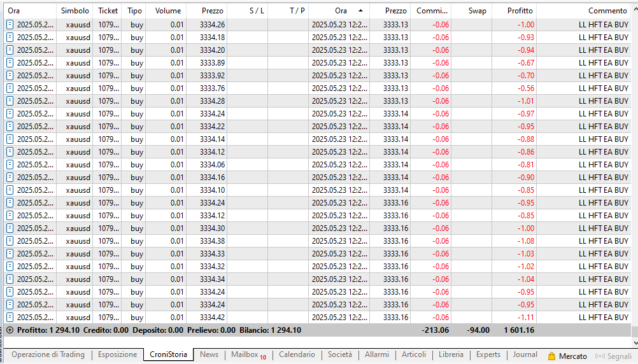The width and height of the screenshot is (638, 364).
Task: Click the order icon for row priced 3334.16
Action: point(10,178)
